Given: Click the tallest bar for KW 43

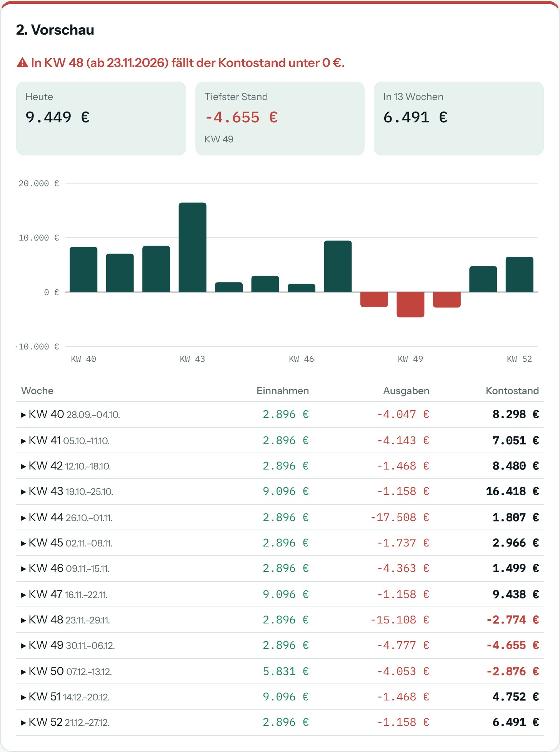Looking at the screenshot, I should coord(192,247).
